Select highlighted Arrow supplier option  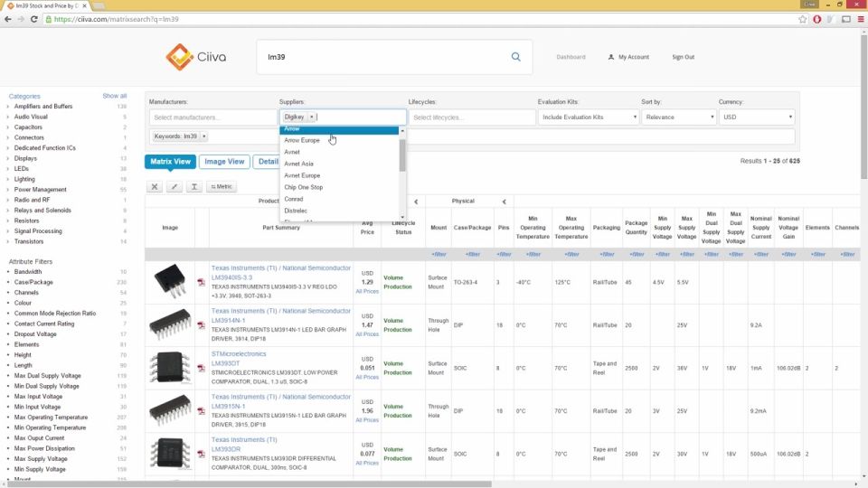pos(339,129)
